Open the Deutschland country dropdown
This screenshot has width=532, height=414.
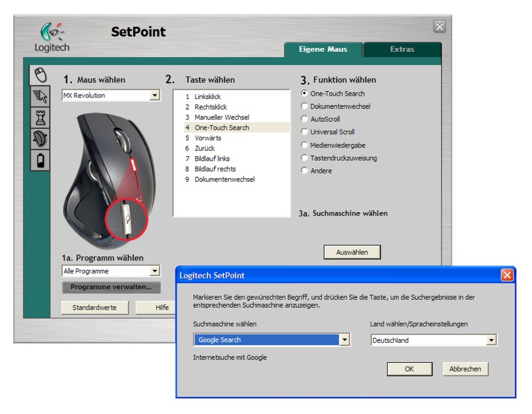point(491,340)
